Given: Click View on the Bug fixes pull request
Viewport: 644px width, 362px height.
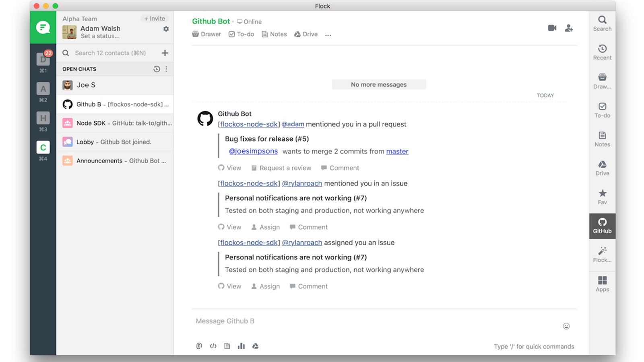Looking at the screenshot, I should [229, 168].
